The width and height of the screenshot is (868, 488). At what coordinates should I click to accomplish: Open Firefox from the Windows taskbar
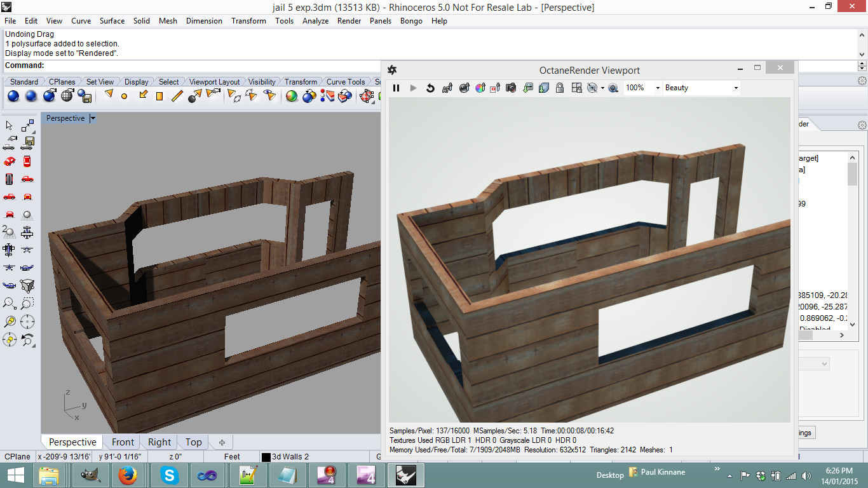(x=128, y=475)
